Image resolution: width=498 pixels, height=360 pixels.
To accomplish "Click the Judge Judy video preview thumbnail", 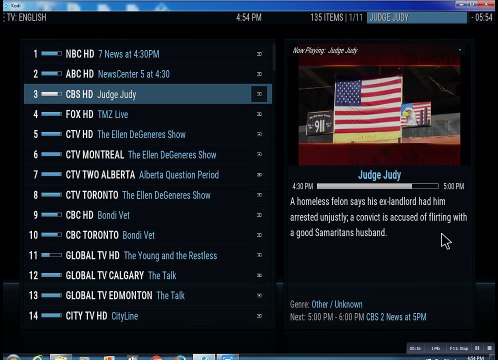I will pos(379,110).
